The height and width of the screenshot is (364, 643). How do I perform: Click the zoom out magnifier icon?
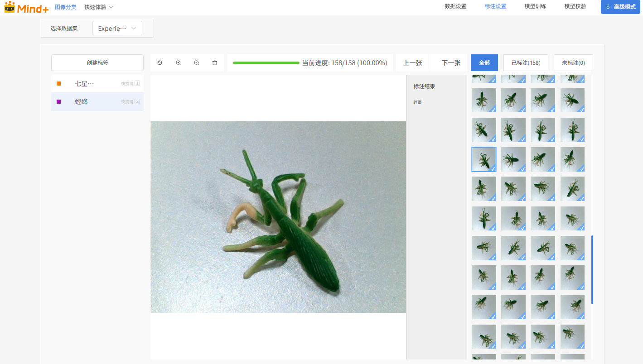(x=197, y=63)
